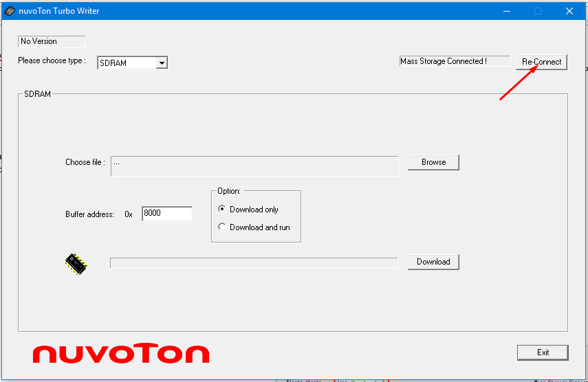
Task: Click the Please choose type label
Action: [x=52, y=60]
